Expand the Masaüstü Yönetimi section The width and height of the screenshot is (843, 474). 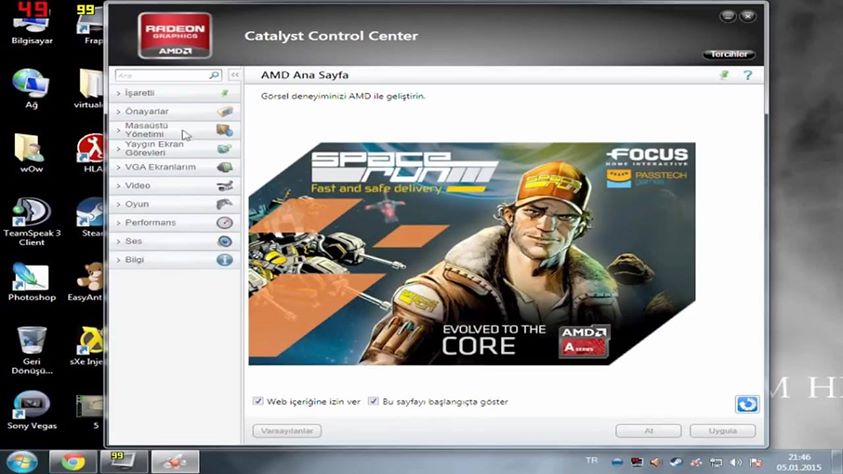click(x=174, y=130)
